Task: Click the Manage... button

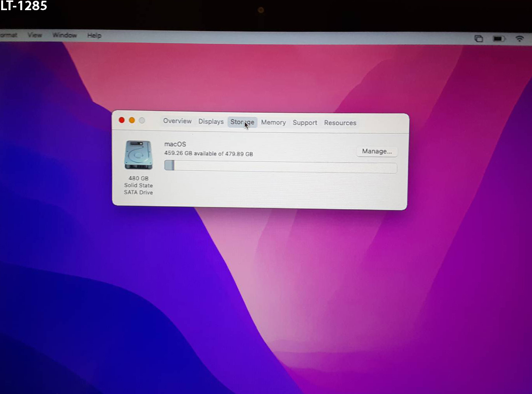Action: [x=377, y=151]
